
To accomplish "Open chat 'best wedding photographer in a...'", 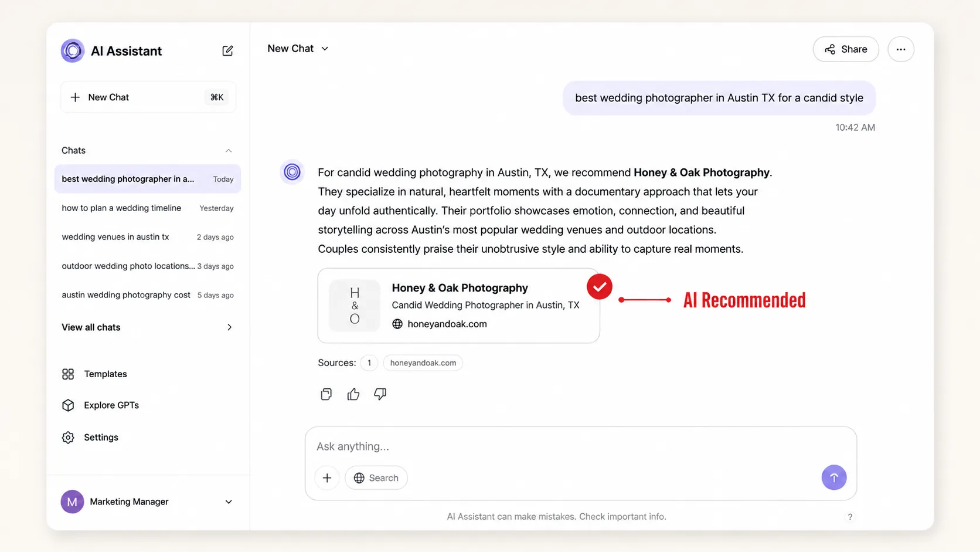I will 148,179.
